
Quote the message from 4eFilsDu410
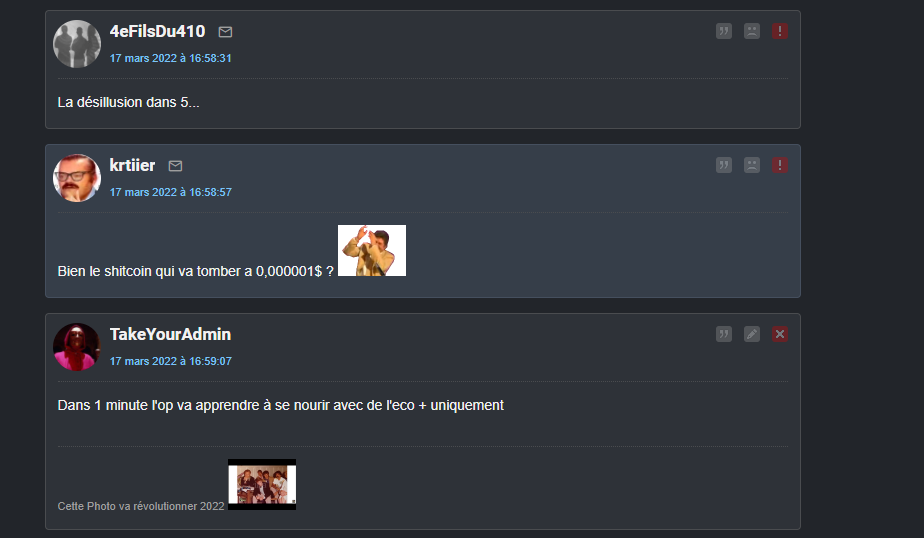[724, 31]
